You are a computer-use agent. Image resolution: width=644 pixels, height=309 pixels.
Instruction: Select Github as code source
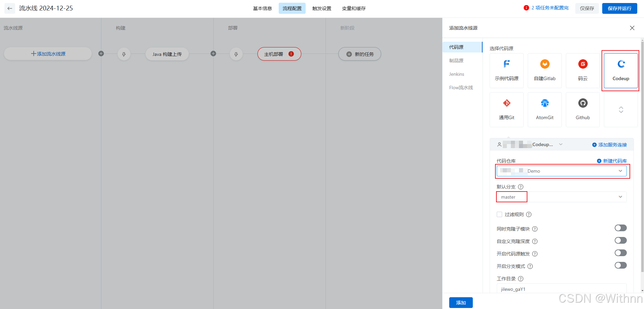coord(582,109)
